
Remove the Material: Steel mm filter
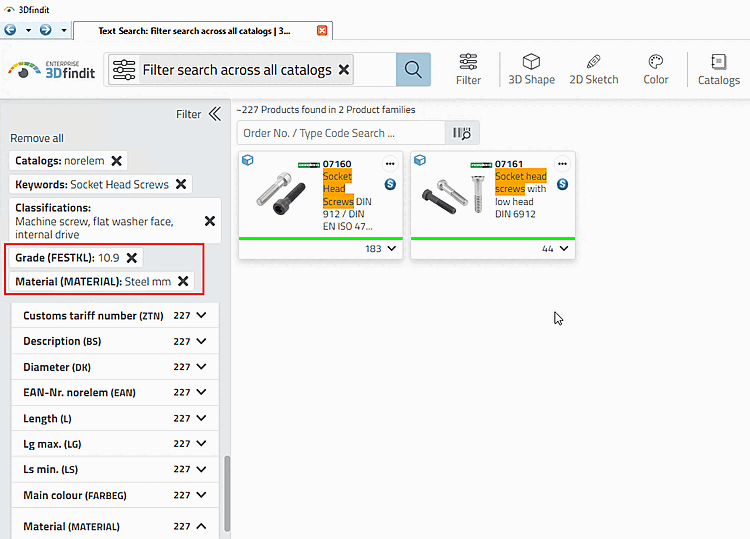(x=183, y=281)
